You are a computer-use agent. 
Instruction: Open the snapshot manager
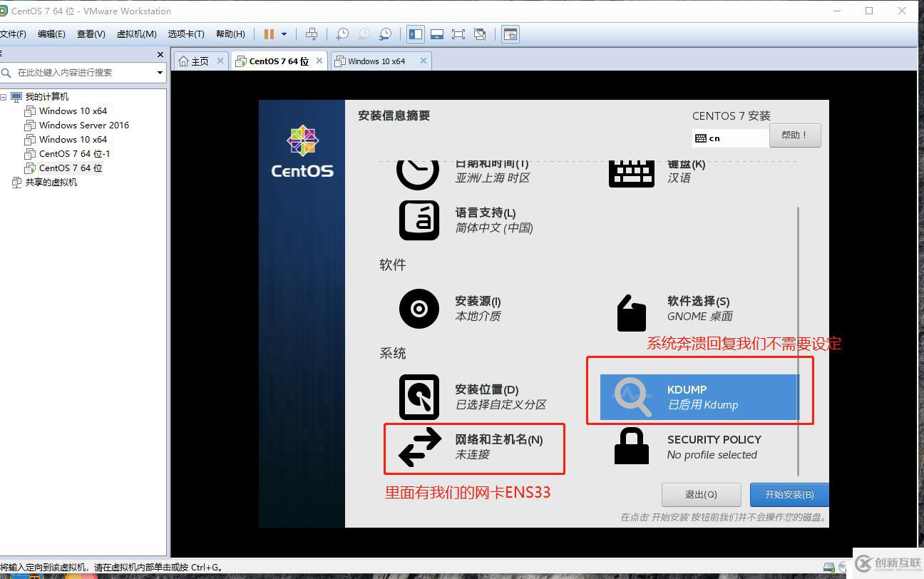385,34
